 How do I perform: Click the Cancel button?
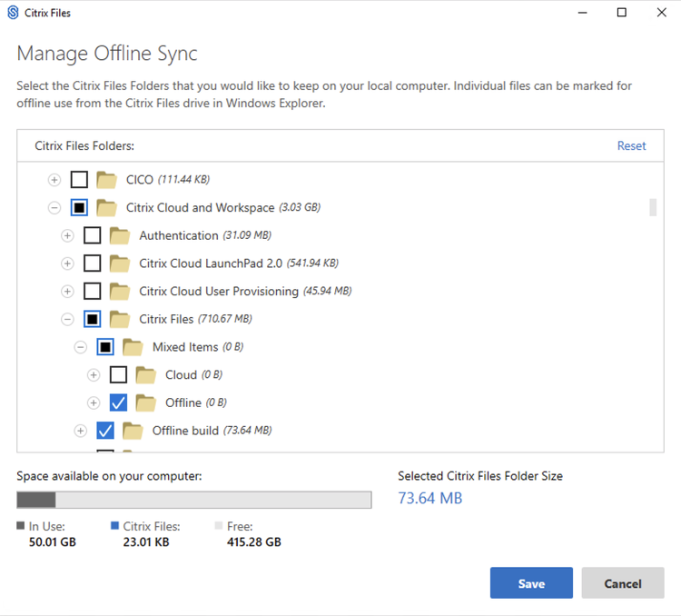[x=623, y=583]
